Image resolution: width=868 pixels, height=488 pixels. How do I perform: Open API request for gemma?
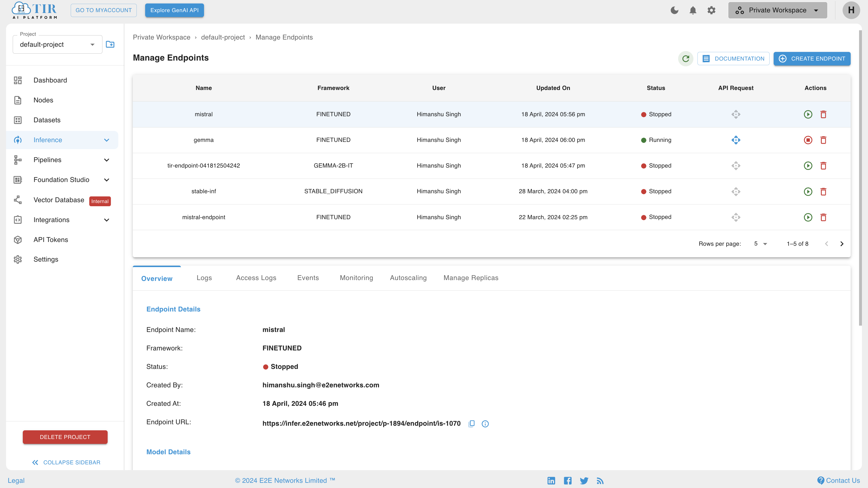736,140
